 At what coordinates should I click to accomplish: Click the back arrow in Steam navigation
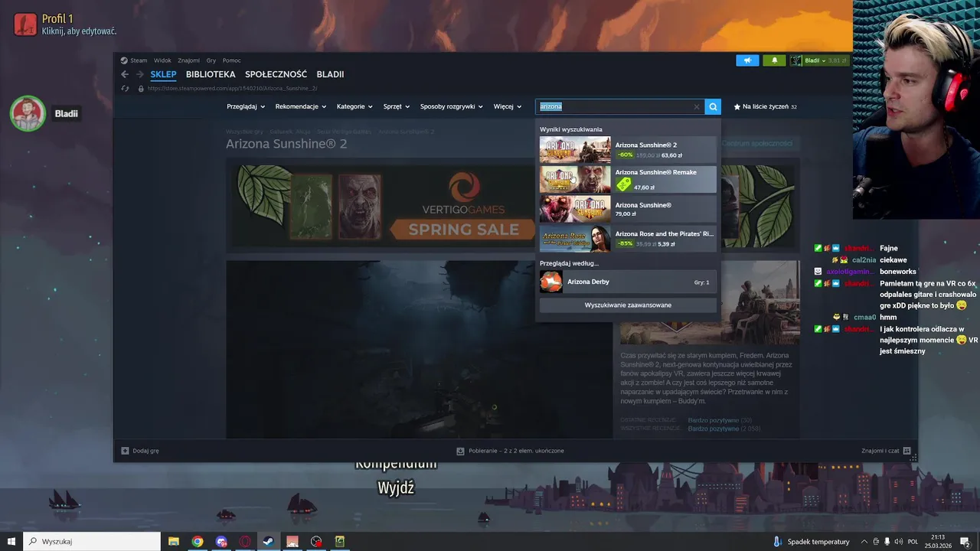tap(125, 74)
